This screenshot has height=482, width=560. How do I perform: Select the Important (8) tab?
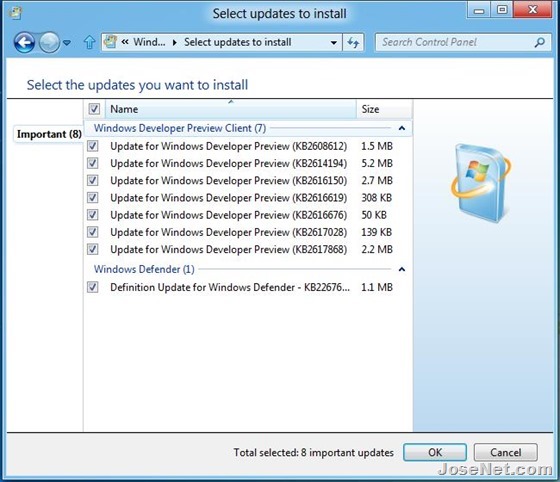49,134
